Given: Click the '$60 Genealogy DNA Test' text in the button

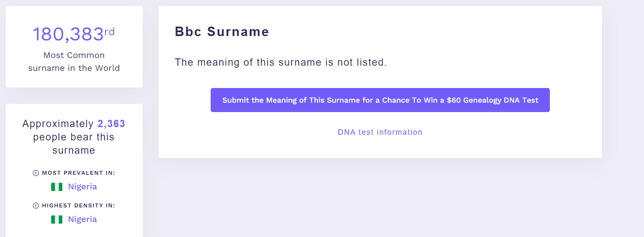Looking at the screenshot, I should point(493,100).
